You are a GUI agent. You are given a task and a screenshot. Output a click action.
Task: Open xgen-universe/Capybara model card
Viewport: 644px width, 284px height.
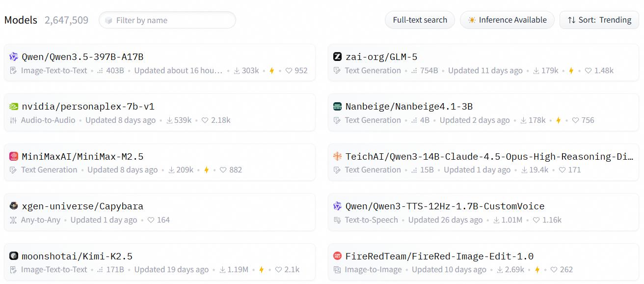(x=82, y=206)
